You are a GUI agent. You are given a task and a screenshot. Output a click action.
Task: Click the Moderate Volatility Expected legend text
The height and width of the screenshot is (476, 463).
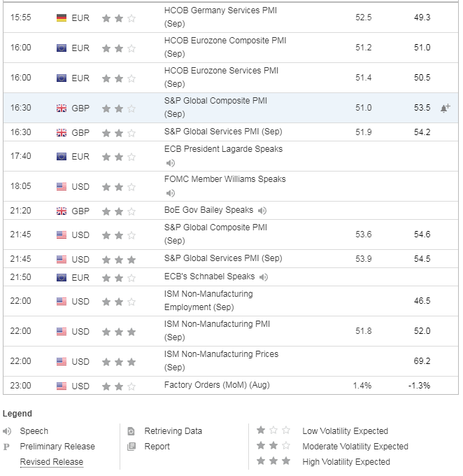pyautogui.click(x=355, y=447)
